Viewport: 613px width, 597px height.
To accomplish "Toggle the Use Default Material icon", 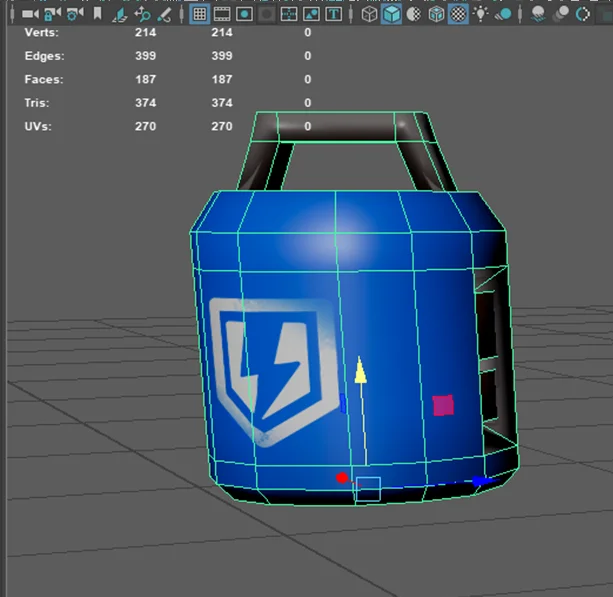I will 414,14.
